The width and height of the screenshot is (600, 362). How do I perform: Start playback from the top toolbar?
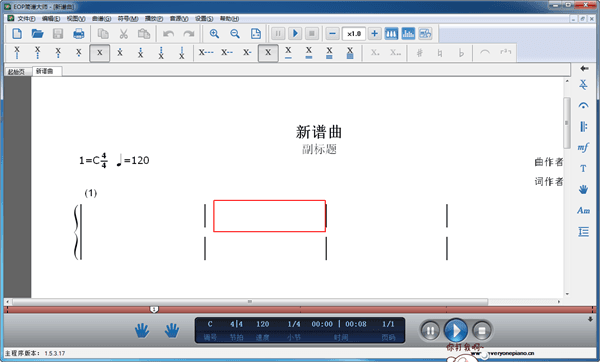coord(295,34)
